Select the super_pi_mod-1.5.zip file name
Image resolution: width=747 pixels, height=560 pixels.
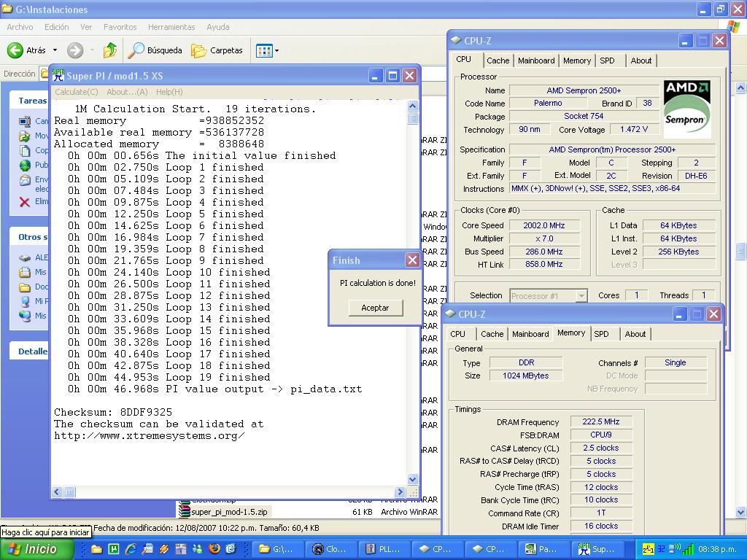(x=229, y=512)
